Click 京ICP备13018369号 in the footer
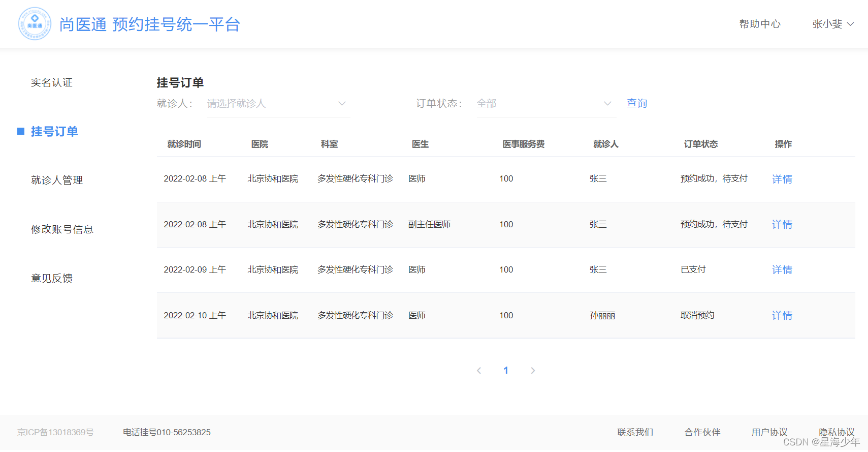The height and width of the screenshot is (452, 868). click(56, 432)
